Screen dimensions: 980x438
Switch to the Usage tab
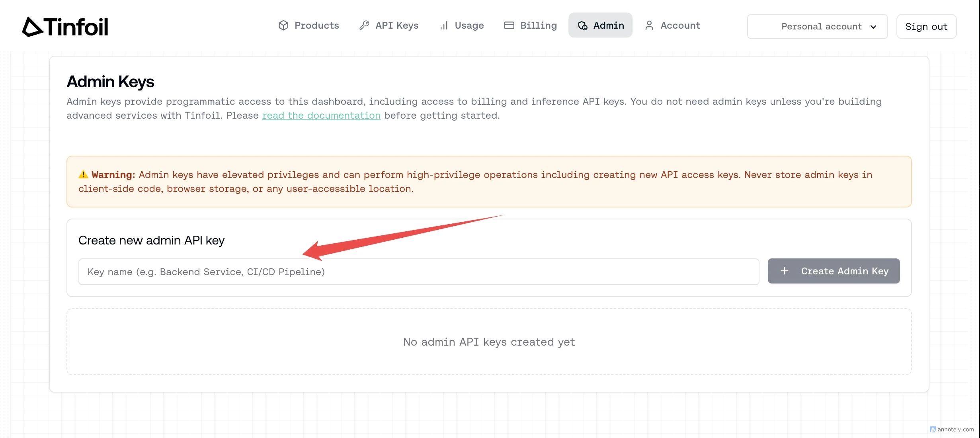click(x=462, y=25)
